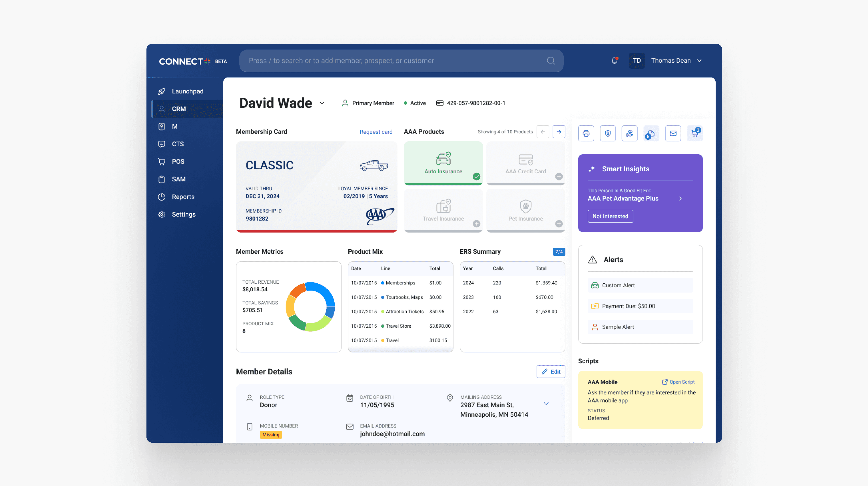Open documents icon with badge 5

pos(651,134)
